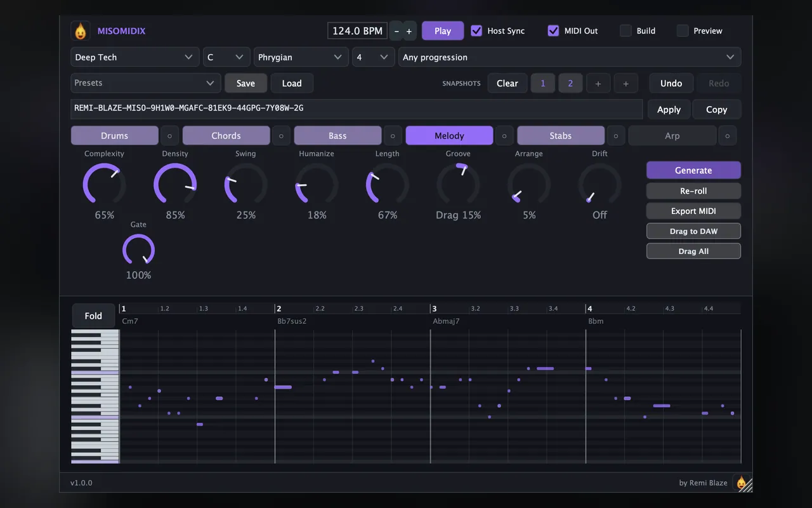Open the key dropdown set to C
This screenshot has height=508, width=812.
(x=226, y=57)
